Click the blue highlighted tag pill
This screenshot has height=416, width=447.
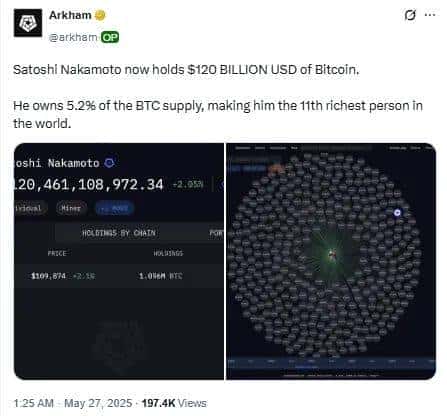pos(114,208)
